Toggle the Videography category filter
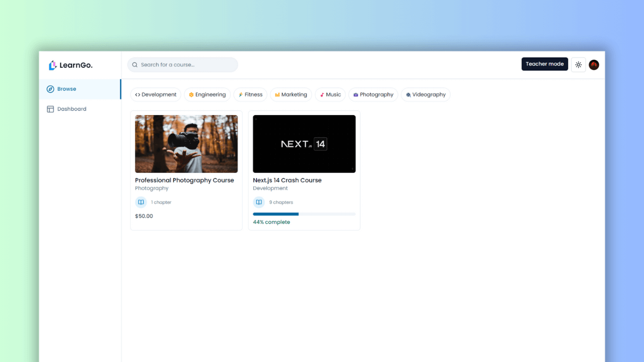The width and height of the screenshot is (644, 362). pyautogui.click(x=426, y=95)
